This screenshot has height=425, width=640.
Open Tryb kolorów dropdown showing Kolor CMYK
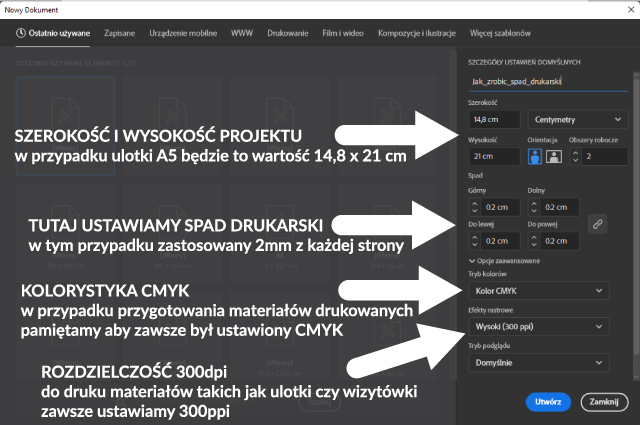537,291
